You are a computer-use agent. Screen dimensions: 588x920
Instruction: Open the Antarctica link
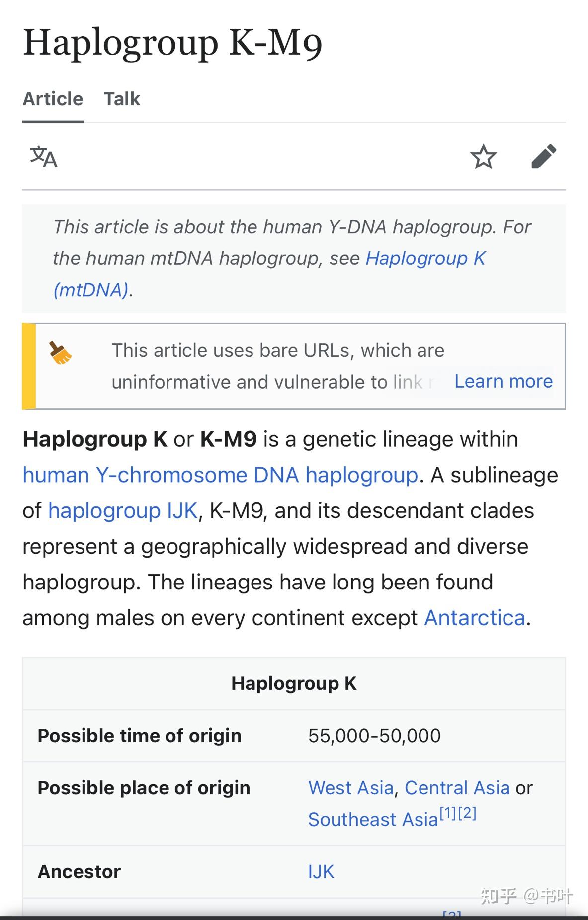tap(474, 618)
